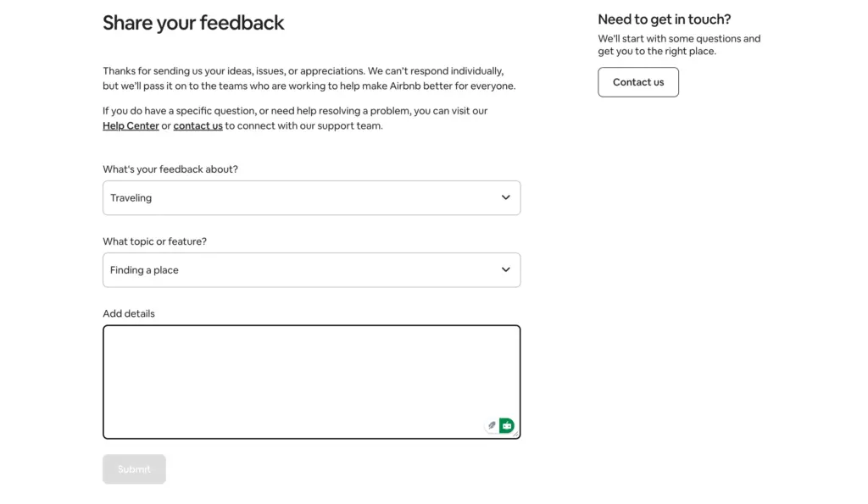
Task: Click the green AI assistant robot icon
Action: 505,425
